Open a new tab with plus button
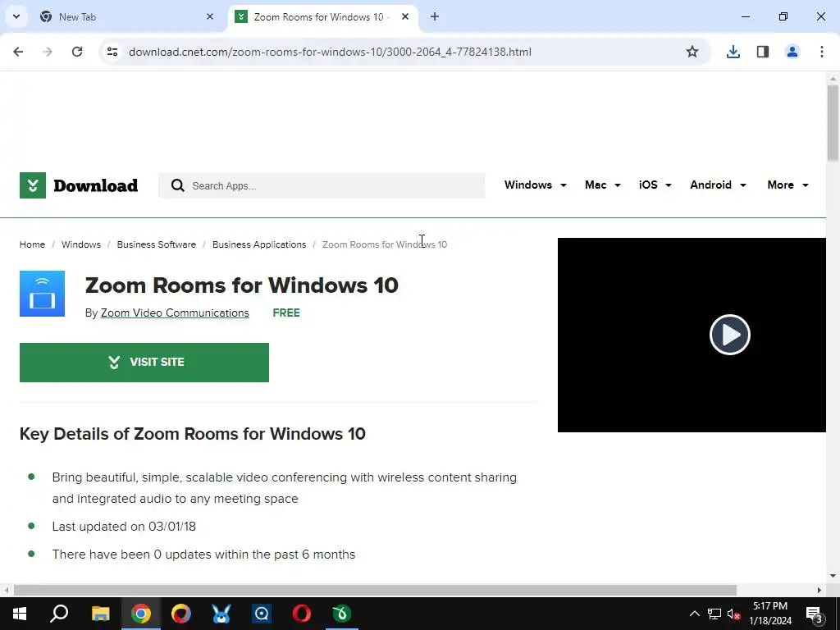 pos(435,16)
